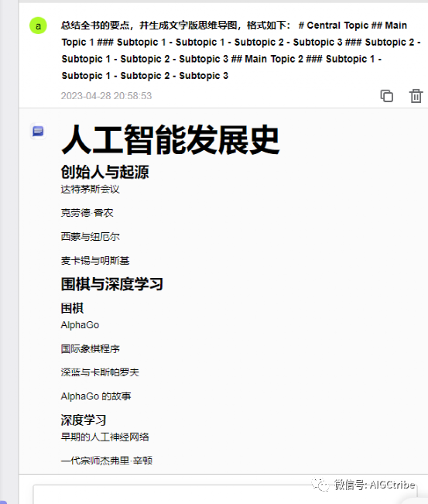Select the 克劳德·香农 list item
Viewport: 428px width, 504px height.
click(87, 213)
